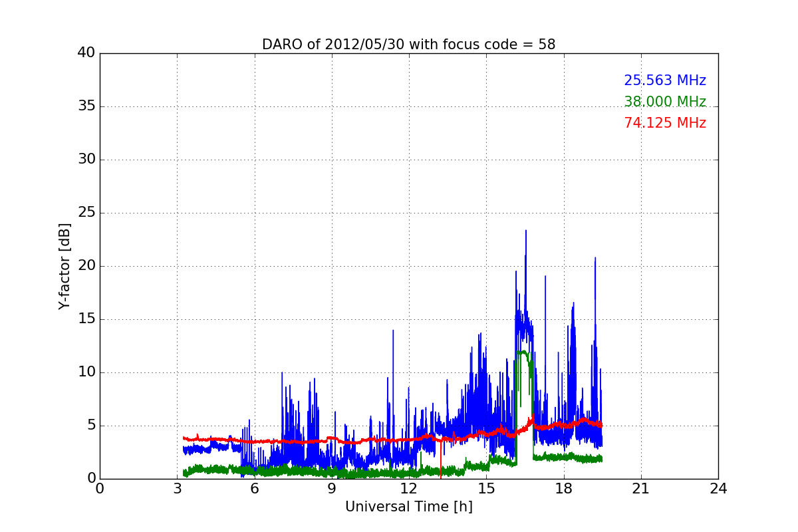The image size is (798, 532).
Task: Click the y-axis tick label 30
Action: click(86, 160)
